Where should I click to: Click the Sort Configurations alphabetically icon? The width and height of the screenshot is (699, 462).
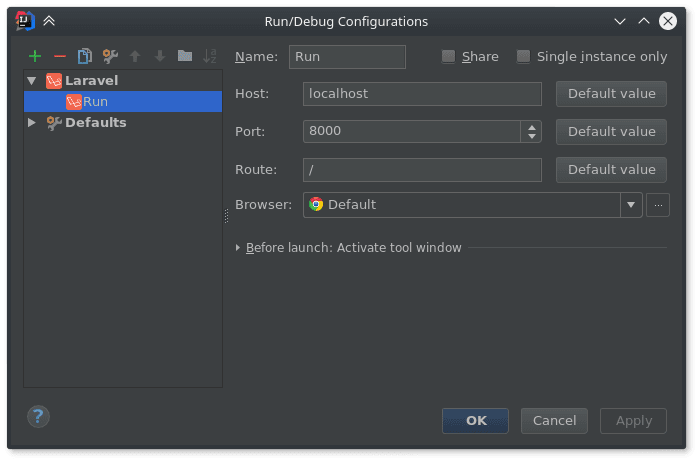[209, 56]
